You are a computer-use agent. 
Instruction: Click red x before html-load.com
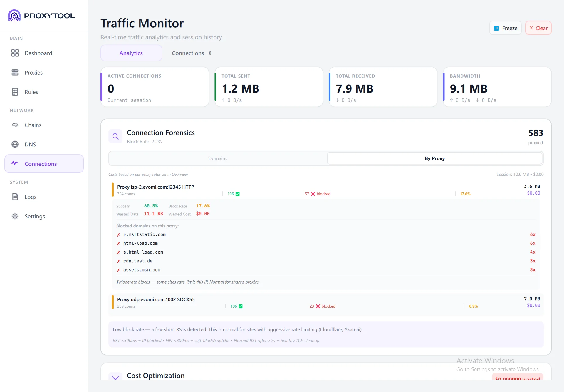[118, 244]
